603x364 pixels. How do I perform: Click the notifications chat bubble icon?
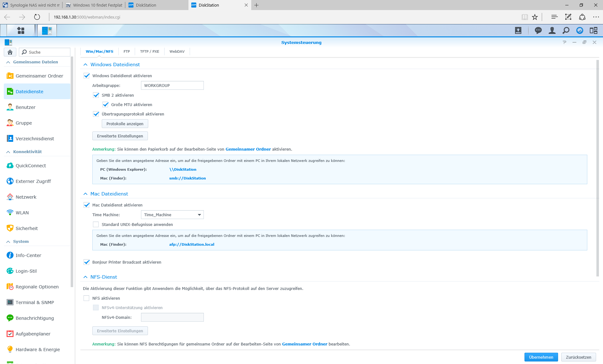coord(538,30)
